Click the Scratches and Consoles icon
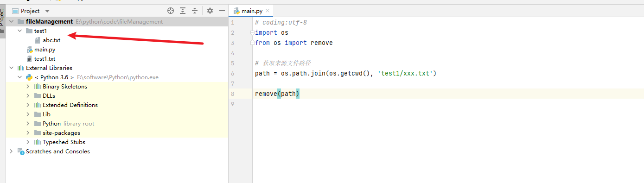 20,151
